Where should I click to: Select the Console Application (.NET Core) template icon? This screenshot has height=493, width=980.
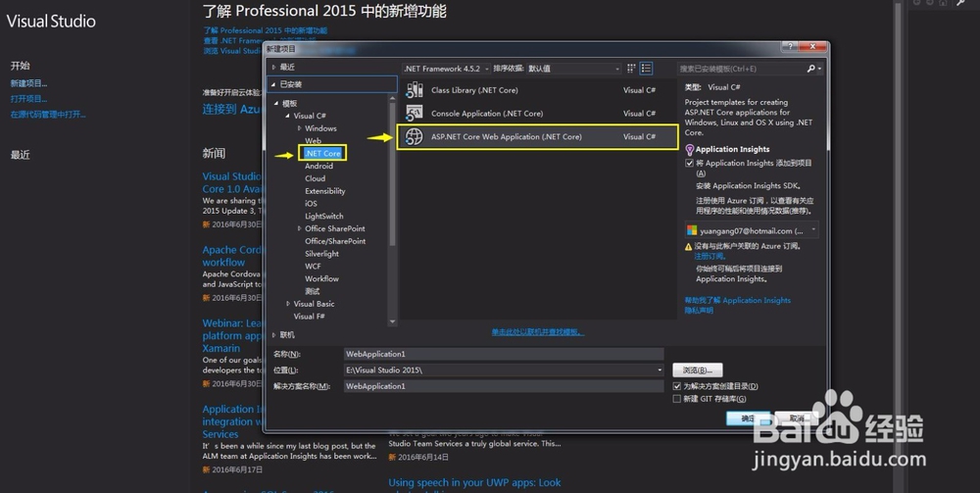coord(415,113)
